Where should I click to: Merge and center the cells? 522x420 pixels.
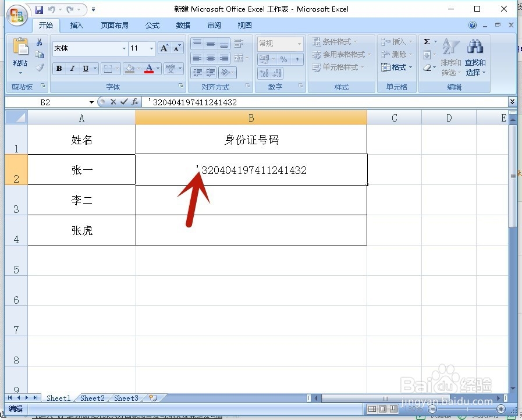pyautogui.click(x=239, y=58)
